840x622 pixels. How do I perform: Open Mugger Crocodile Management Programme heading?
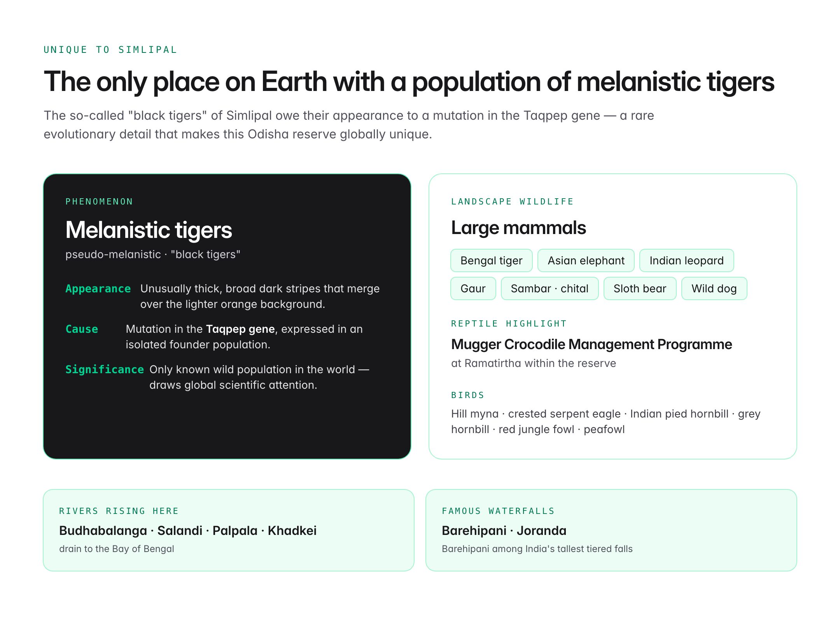click(x=591, y=344)
